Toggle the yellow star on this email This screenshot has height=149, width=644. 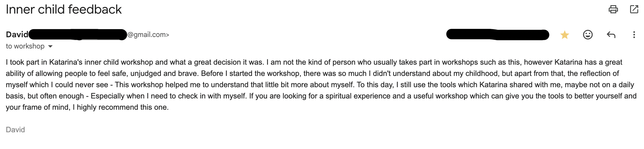point(564,35)
